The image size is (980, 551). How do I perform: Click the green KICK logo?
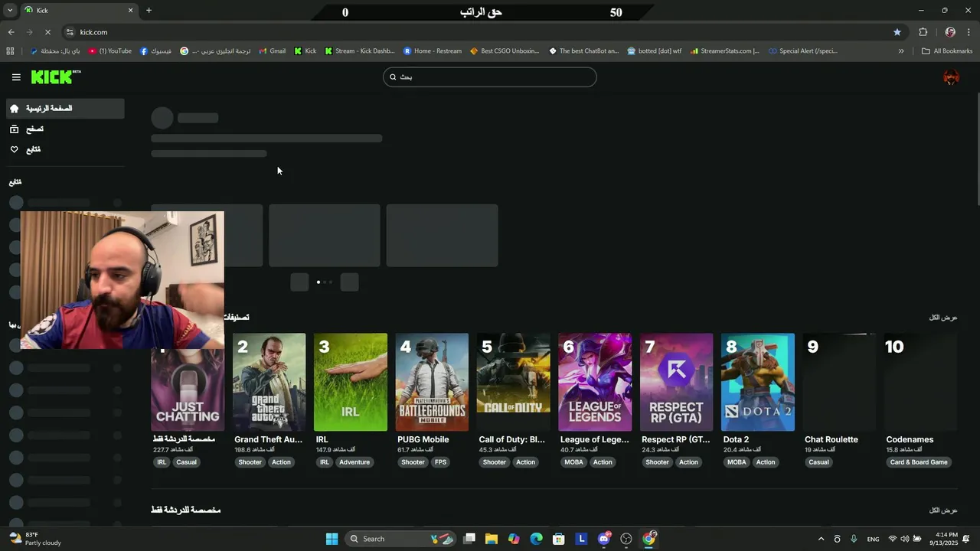[56, 77]
